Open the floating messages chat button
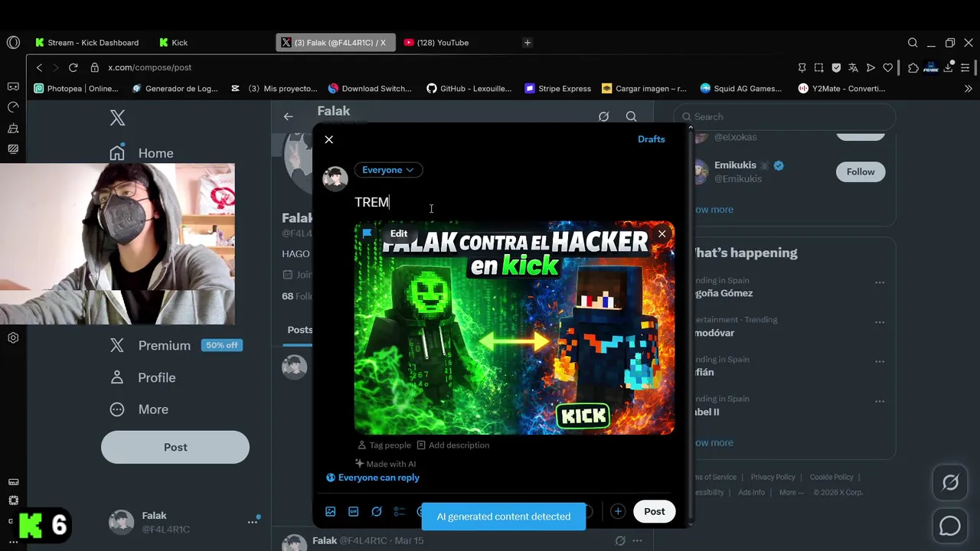This screenshot has width=980, height=551. [x=950, y=526]
